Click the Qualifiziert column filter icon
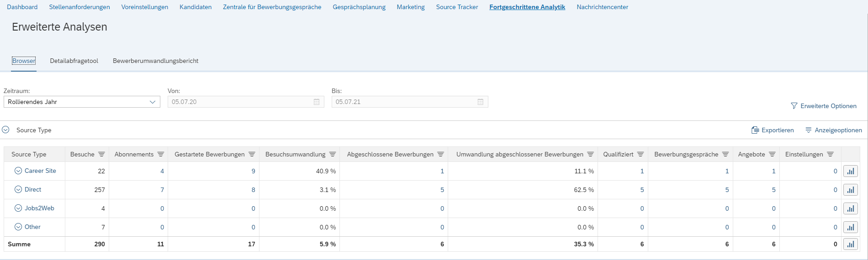This screenshot has width=868, height=260. point(640,154)
